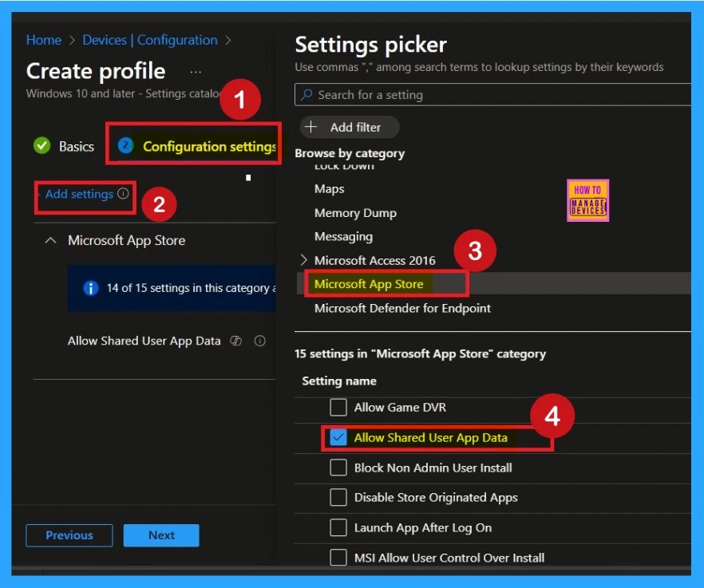Click the search magnifier icon
Viewport: 704px width, 588px height.
point(307,95)
